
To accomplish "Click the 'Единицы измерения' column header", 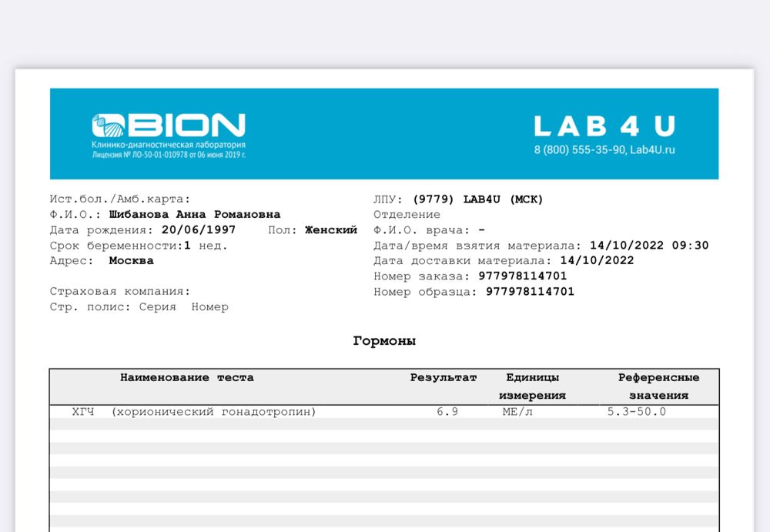I will pos(532,386).
